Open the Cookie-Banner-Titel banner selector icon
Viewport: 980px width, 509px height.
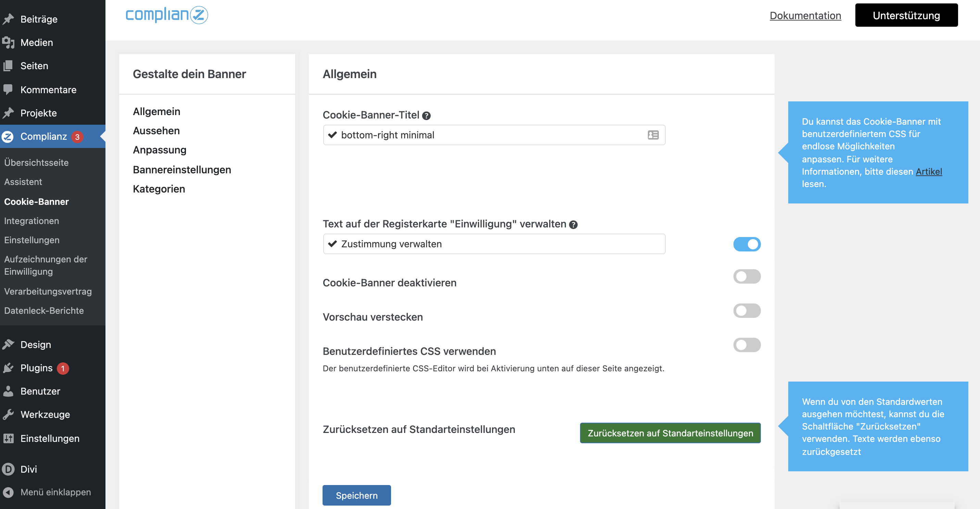coord(653,135)
